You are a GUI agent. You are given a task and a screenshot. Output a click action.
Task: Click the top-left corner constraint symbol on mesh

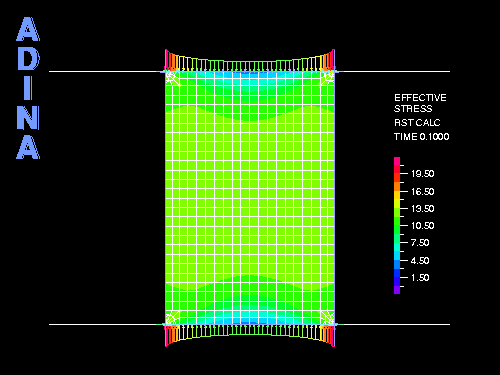172,78
